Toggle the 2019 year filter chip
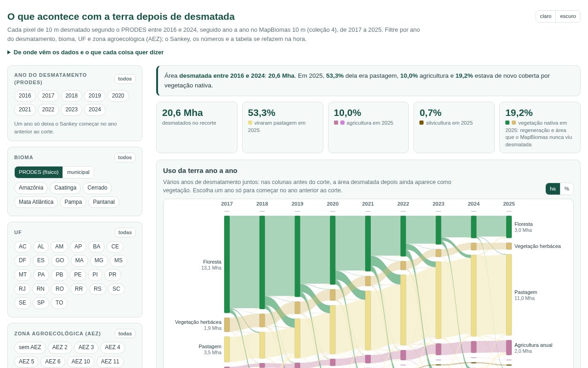This screenshot has width=588, height=368. 95,96
